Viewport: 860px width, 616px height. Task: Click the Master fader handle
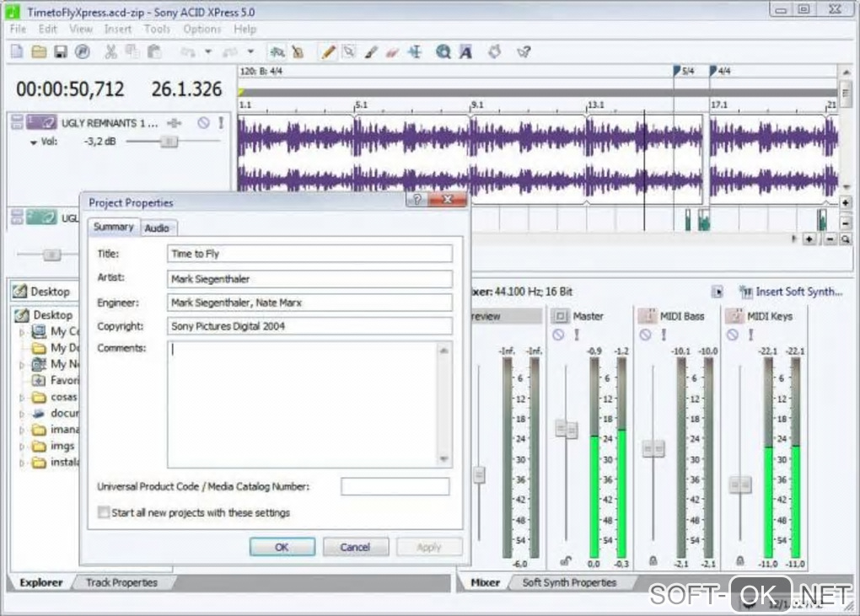point(566,429)
